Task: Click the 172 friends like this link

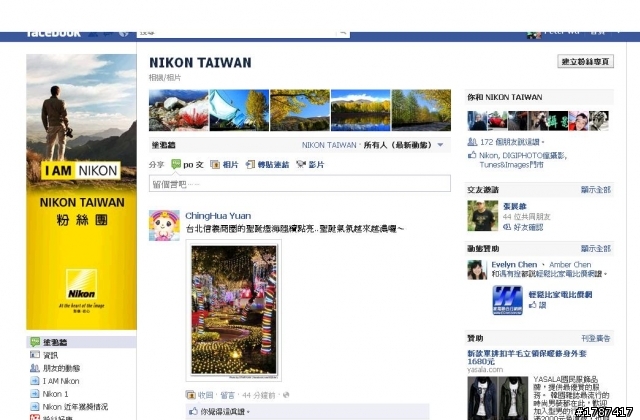Action: pos(510,142)
